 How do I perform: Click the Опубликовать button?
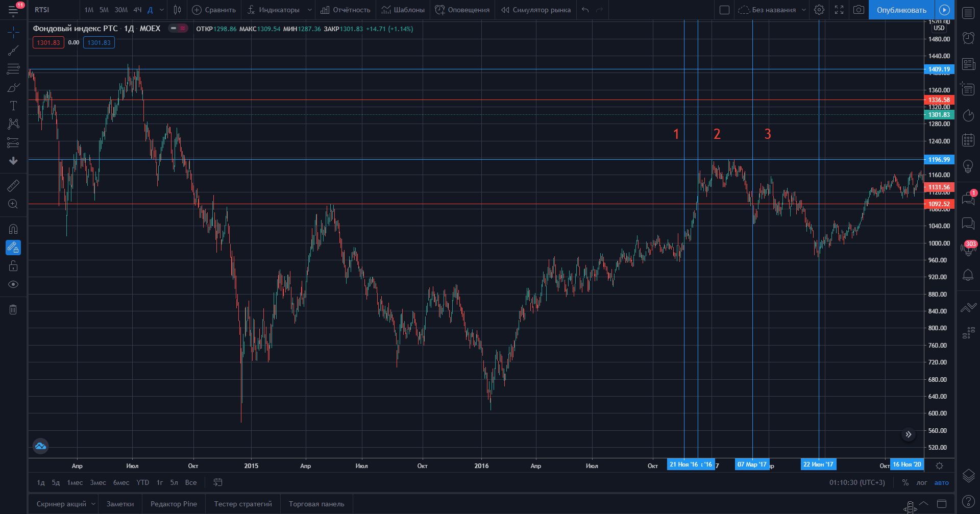(901, 10)
